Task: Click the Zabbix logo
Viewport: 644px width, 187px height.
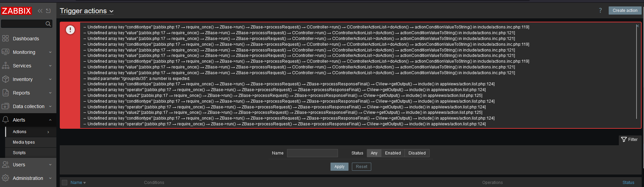Action: [16, 11]
